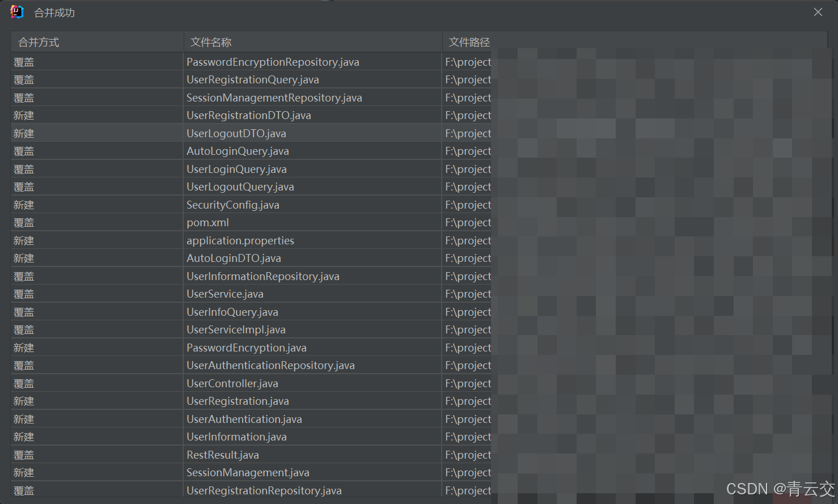Close the 合并成功 dialog
Viewport: 838px width, 504px height.
coord(818,12)
